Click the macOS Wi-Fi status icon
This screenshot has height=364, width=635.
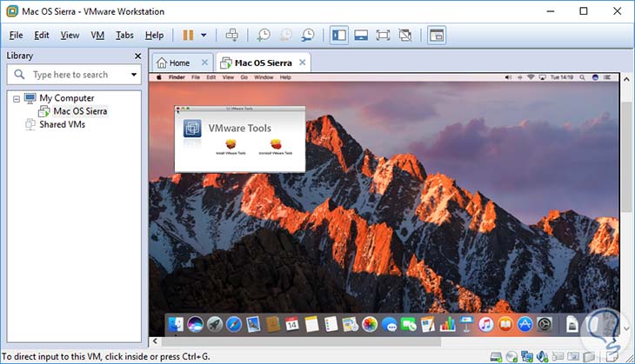click(531, 77)
